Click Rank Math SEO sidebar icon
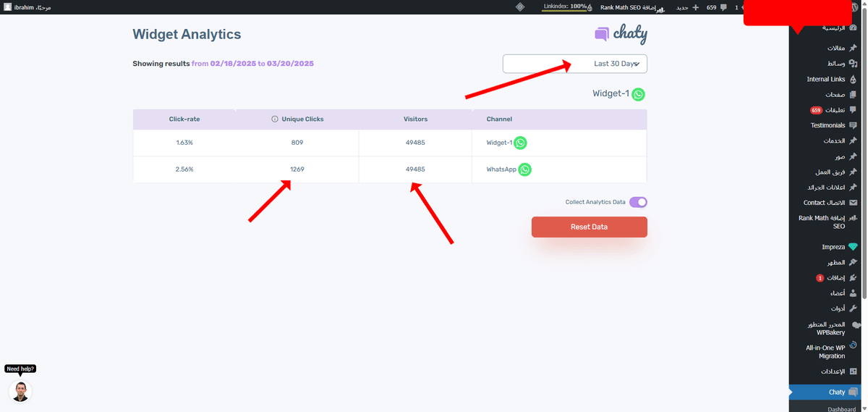This screenshot has height=412, width=868. [854, 218]
